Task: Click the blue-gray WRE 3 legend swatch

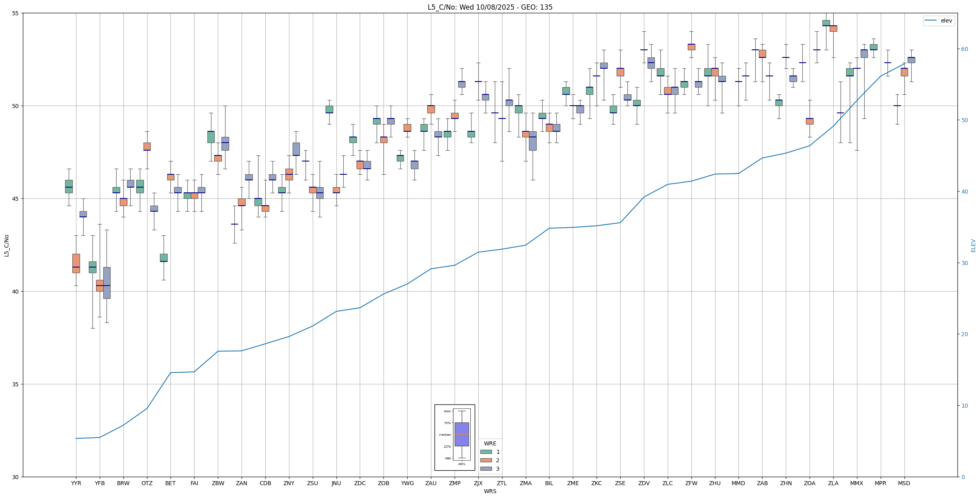Action: coord(486,469)
